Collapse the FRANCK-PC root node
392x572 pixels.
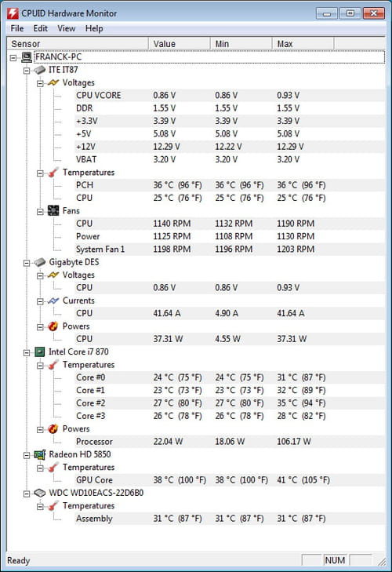pos(13,57)
